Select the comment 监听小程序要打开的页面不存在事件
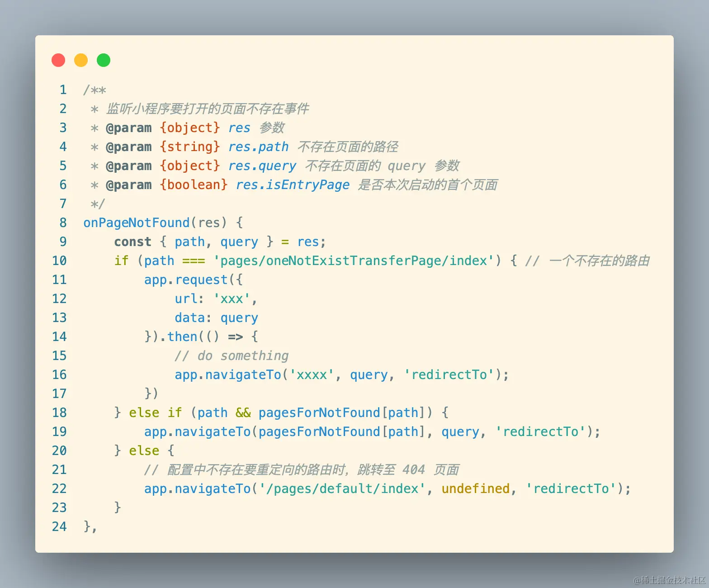The height and width of the screenshot is (588, 709). 208,109
